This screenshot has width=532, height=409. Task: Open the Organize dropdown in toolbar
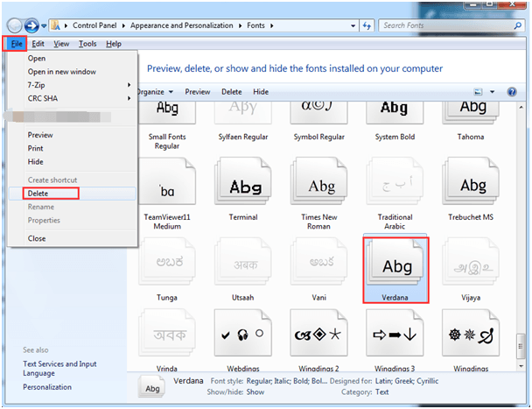[x=156, y=92]
